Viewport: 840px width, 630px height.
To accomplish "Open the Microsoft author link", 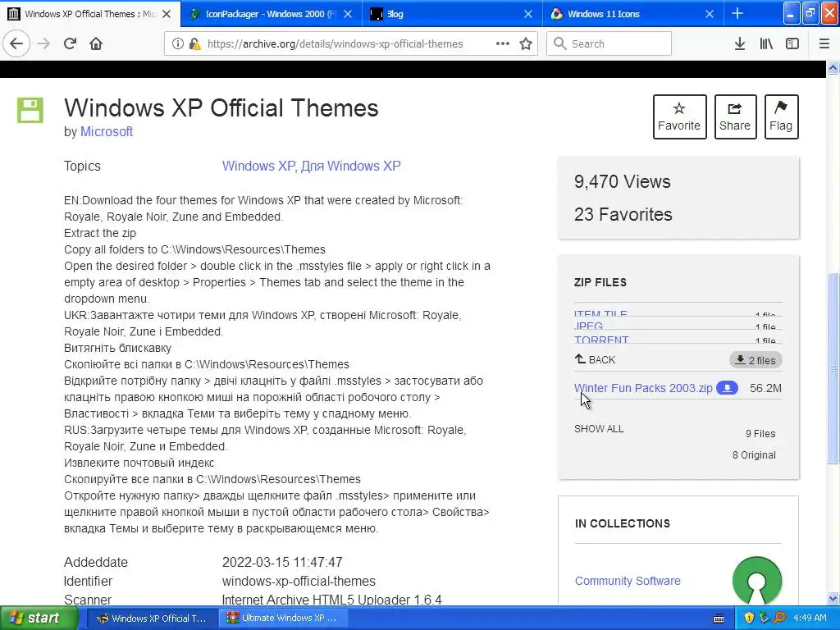I will (x=106, y=131).
